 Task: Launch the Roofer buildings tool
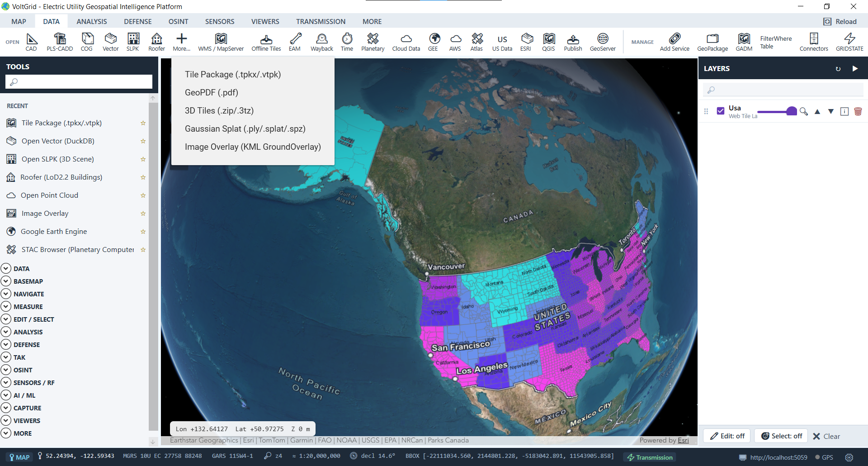157,42
